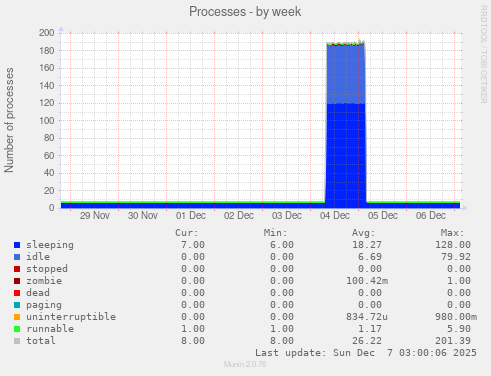Screen dimensions: 491x376
Task: Click the stopped legend color swatch
Action: pyautogui.click(x=17, y=269)
